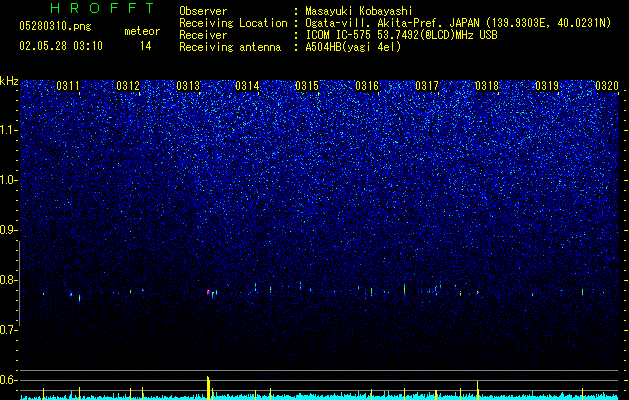Select antenna value A504HB(yagi 4el)
Viewport: 629px width, 400px height.
pyautogui.click(x=353, y=47)
